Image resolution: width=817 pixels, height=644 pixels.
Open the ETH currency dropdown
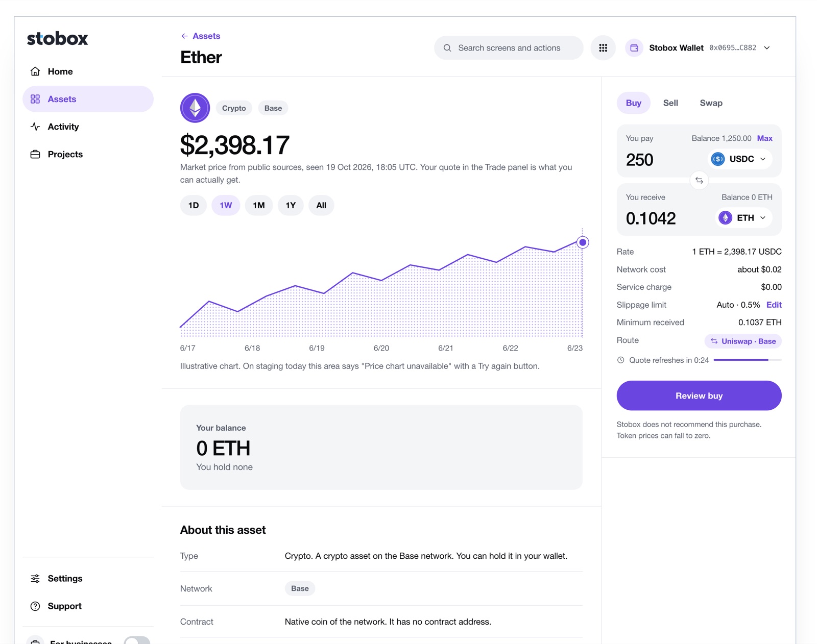coord(743,218)
